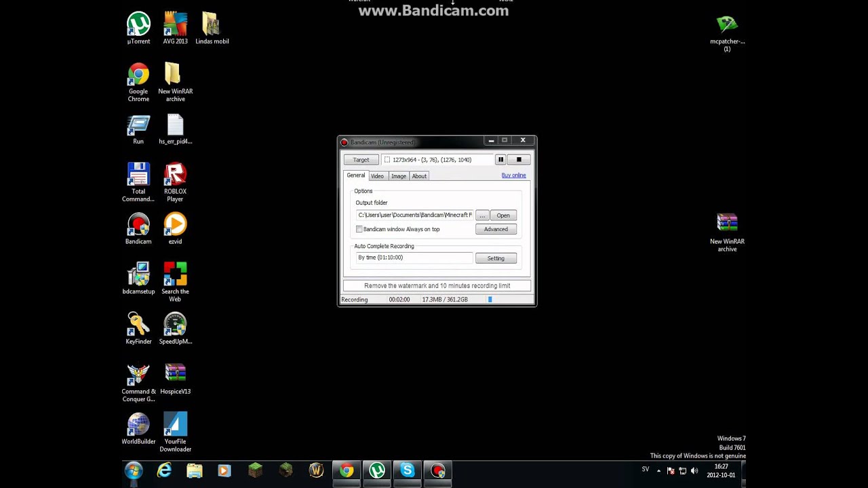Select the ezvid desktop icon
The height and width of the screenshot is (488, 868).
pyautogui.click(x=175, y=229)
